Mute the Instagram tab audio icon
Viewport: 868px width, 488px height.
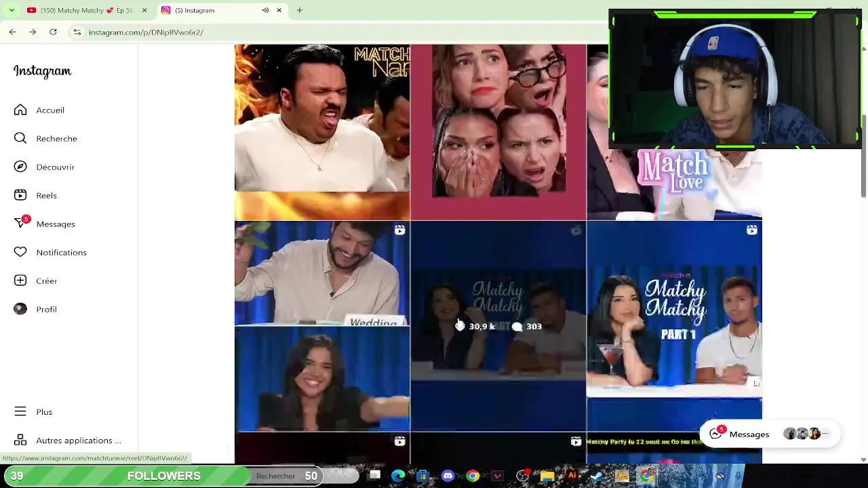tap(265, 10)
